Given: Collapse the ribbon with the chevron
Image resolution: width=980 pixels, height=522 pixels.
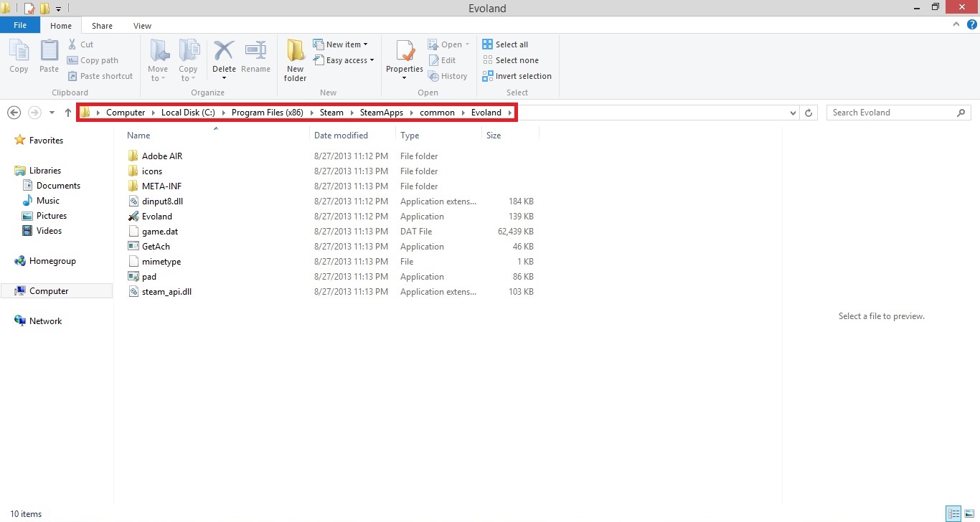Looking at the screenshot, I should pos(956,24).
